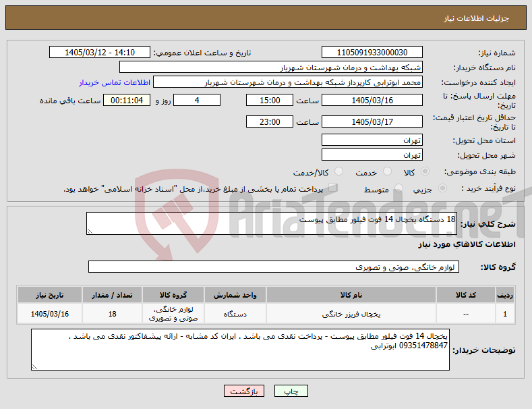Click the quantity cell showing 18

coord(112,314)
